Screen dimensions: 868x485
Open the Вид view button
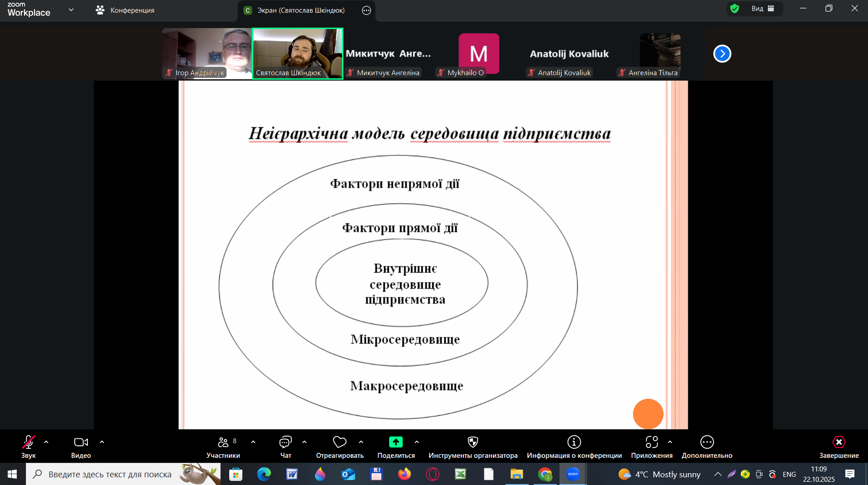762,9
